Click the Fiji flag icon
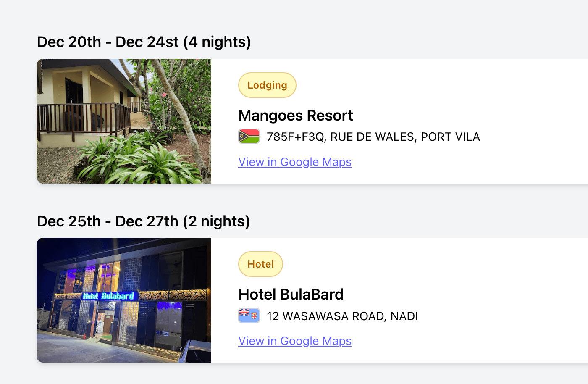588x384 pixels. [x=249, y=316]
